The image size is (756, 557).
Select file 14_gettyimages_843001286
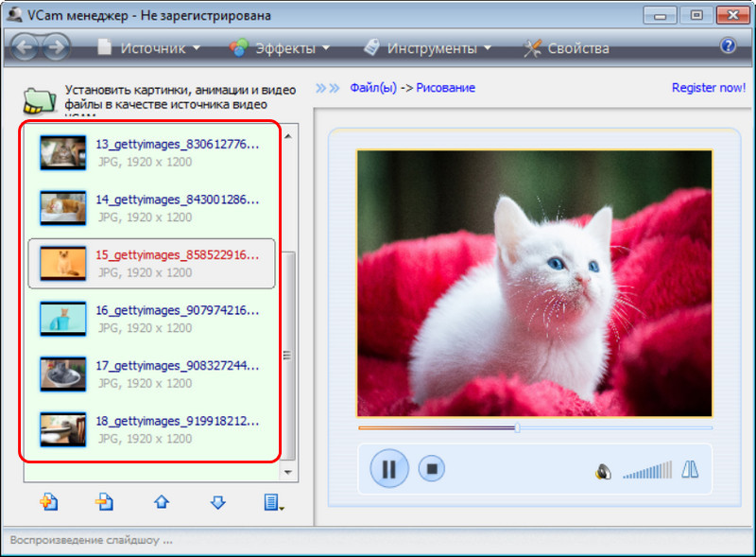[151, 208]
